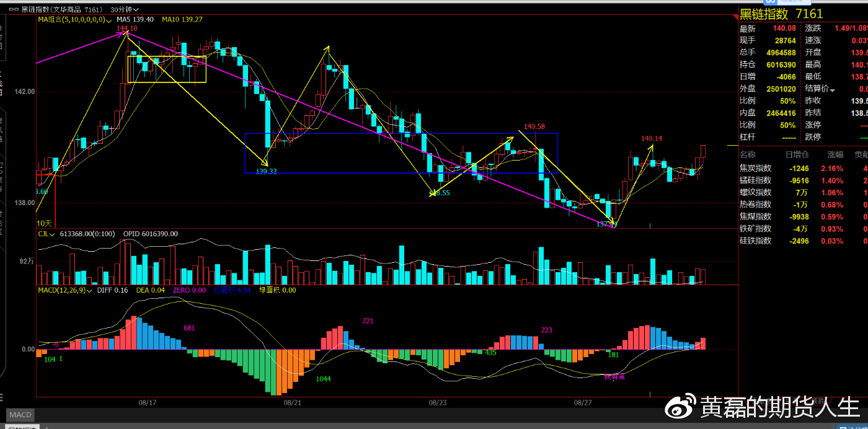
Task: Click the 总手 value 4964588
Action: [x=780, y=52]
